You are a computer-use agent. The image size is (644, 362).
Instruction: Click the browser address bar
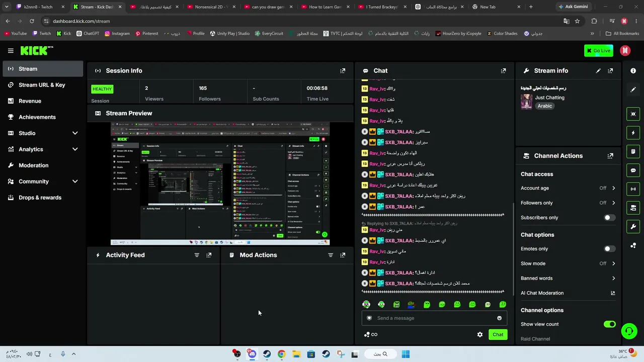pos(302,21)
